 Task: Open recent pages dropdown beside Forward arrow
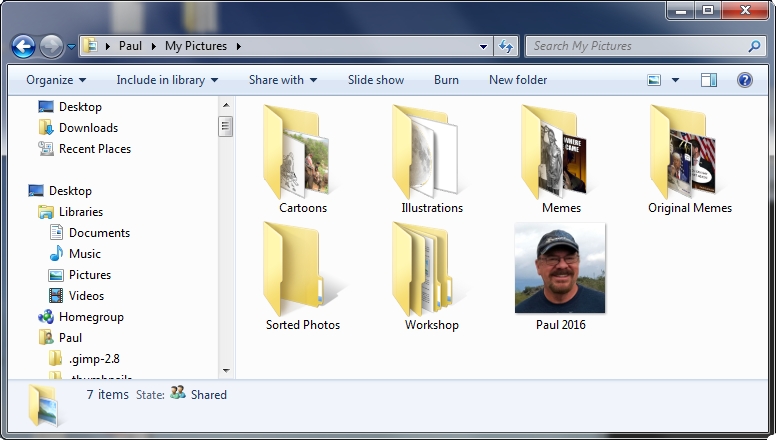click(71, 47)
